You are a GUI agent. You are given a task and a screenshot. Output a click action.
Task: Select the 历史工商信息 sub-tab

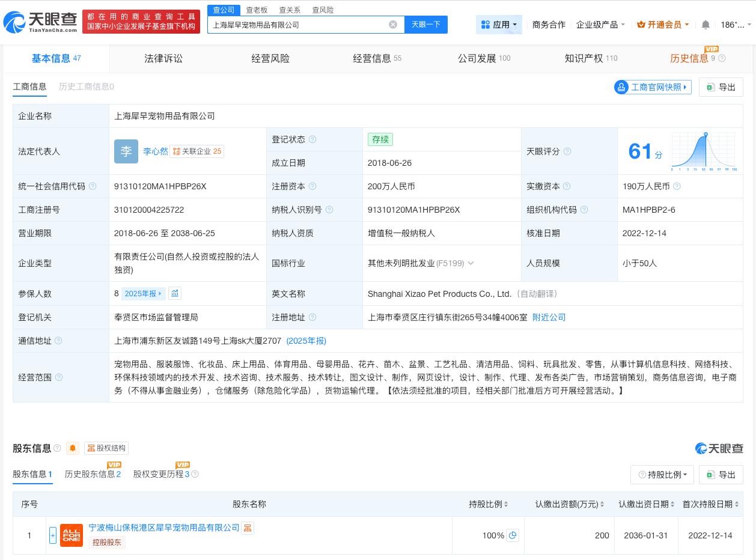[86, 87]
